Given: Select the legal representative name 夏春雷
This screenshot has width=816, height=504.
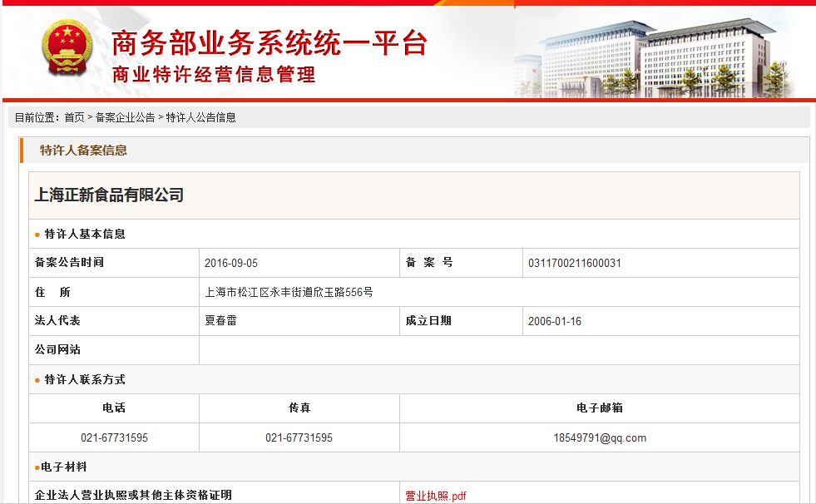Looking at the screenshot, I should pyautogui.click(x=220, y=321).
